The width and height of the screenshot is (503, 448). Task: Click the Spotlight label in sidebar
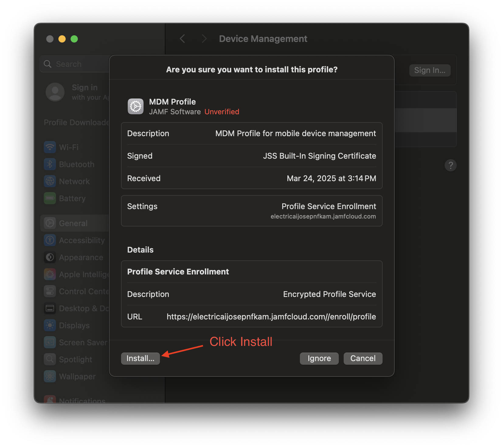click(75, 360)
